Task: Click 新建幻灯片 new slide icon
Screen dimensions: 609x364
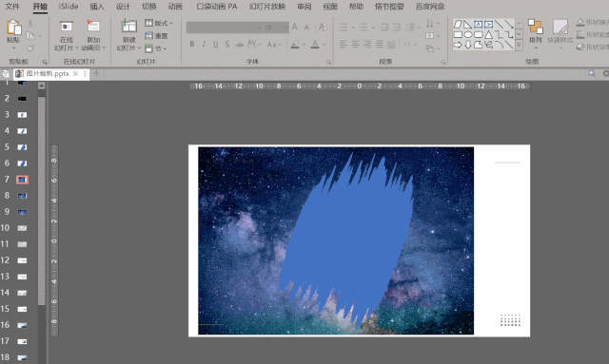Action: point(129,27)
